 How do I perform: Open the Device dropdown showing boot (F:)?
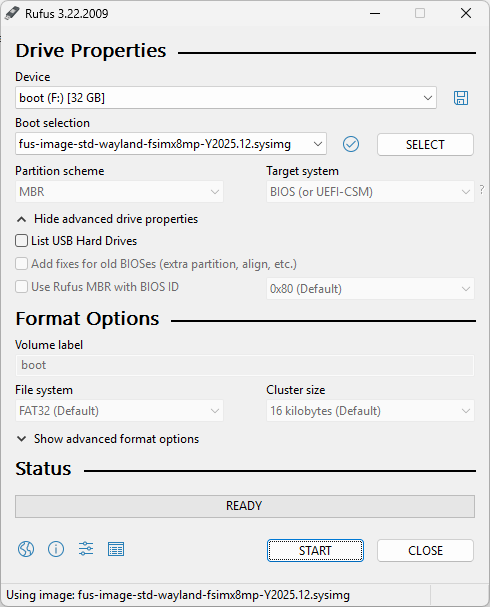click(226, 98)
